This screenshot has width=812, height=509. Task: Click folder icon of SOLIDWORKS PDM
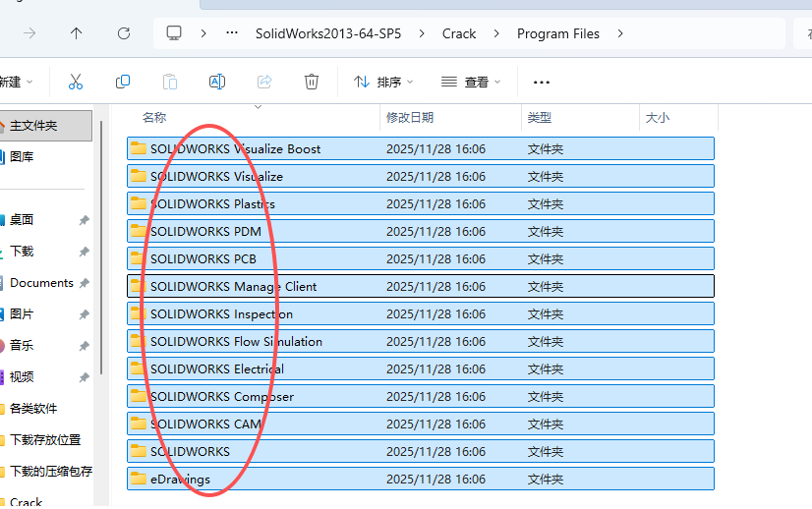(139, 231)
